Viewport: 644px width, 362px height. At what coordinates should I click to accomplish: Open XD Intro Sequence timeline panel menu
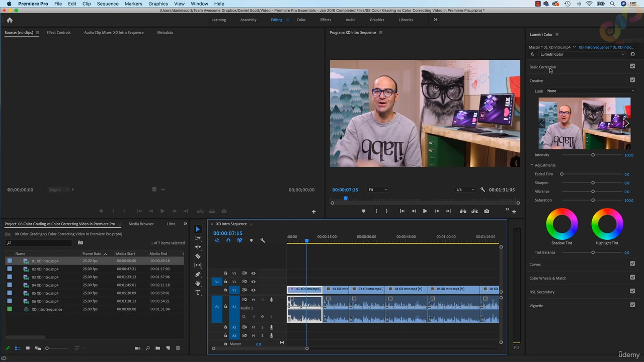pos(251,224)
